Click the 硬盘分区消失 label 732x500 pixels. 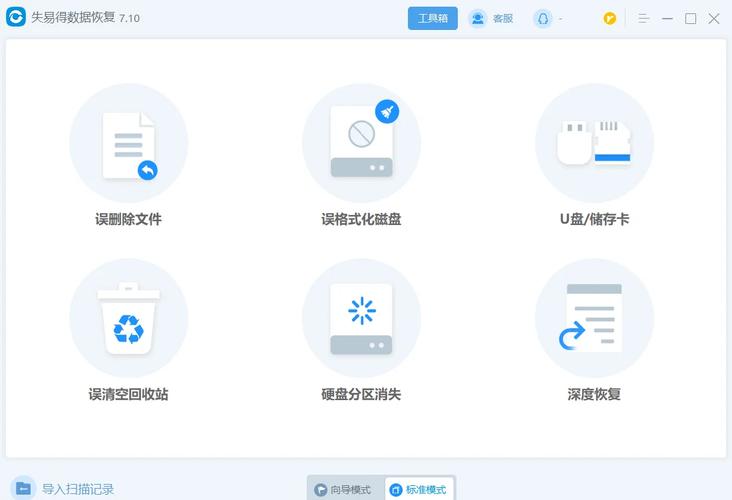pos(361,394)
